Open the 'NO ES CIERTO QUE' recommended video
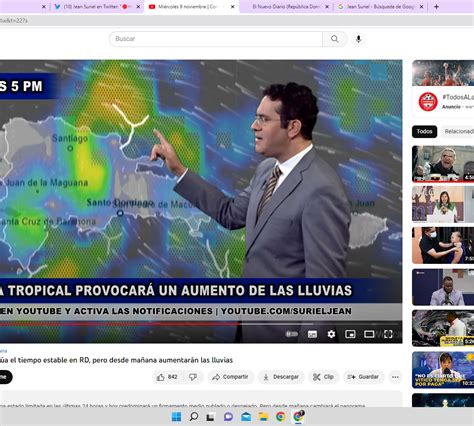This screenshot has height=426, width=474. pyautogui.click(x=443, y=370)
